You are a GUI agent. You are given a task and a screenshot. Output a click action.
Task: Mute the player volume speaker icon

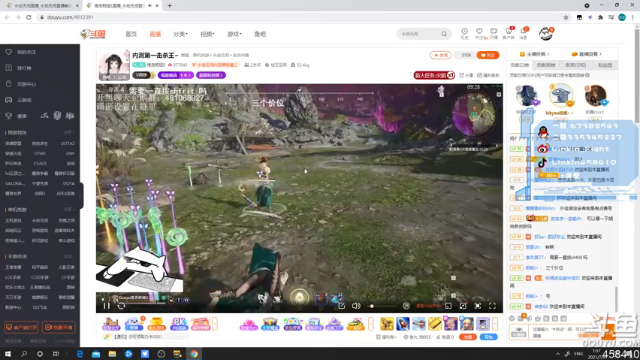coord(356,306)
